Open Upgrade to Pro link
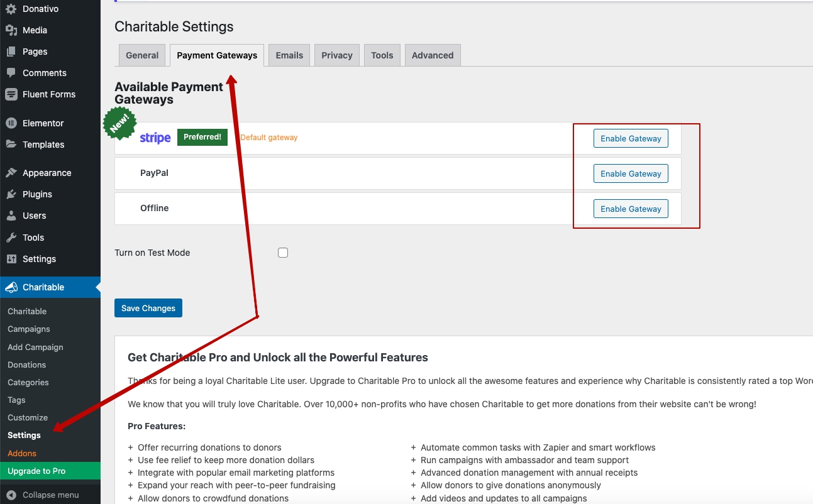Image resolution: width=813 pixels, height=504 pixels. point(36,471)
